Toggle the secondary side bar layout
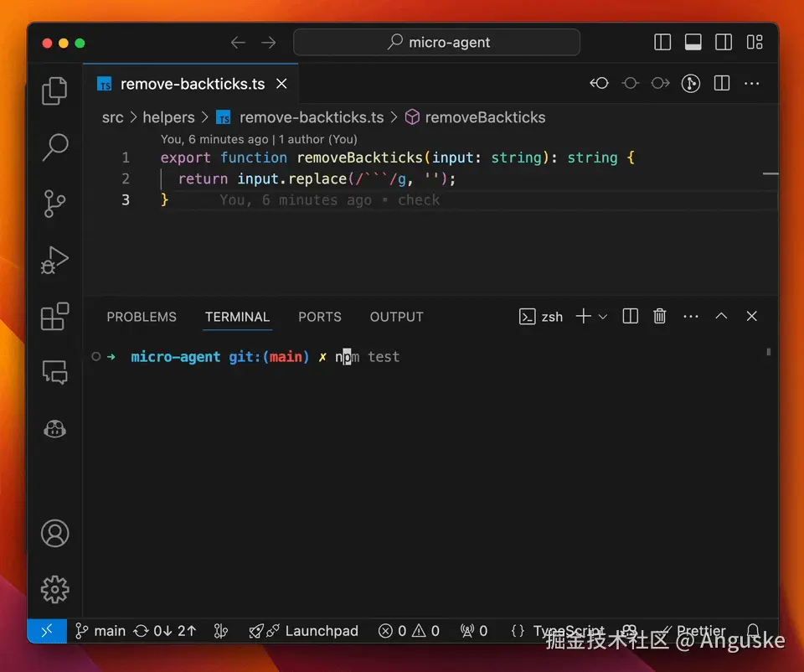The height and width of the screenshot is (672, 804). tap(724, 42)
